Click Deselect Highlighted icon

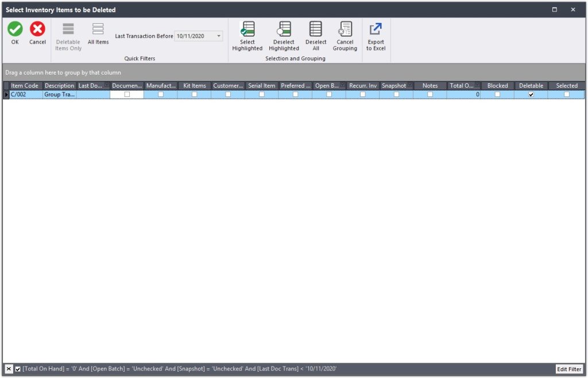(284, 29)
